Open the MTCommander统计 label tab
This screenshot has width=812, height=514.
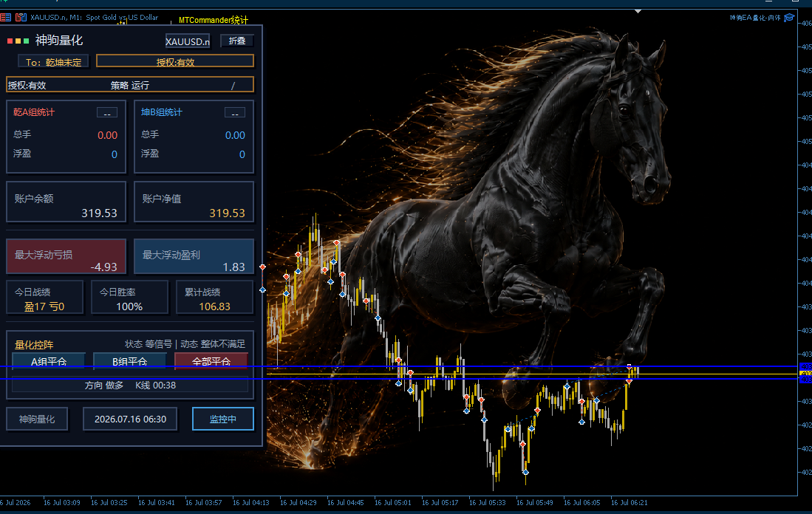[214, 20]
